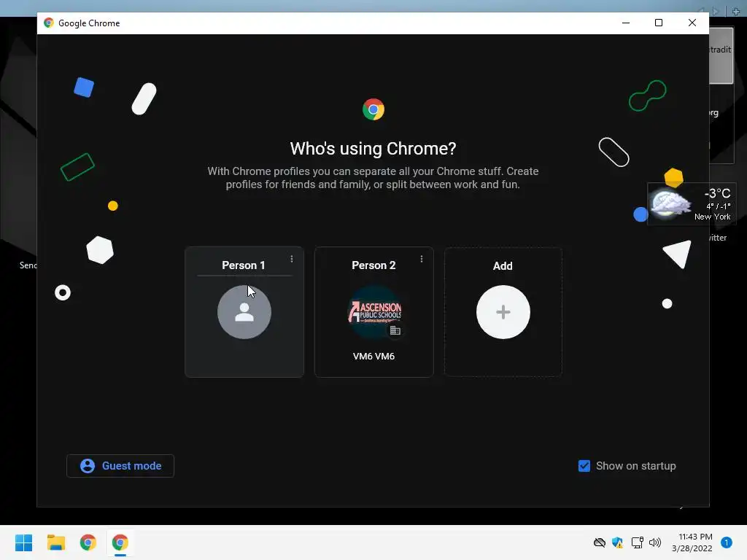
Task: Click the Chrome logo above the heading
Action: pos(373,109)
